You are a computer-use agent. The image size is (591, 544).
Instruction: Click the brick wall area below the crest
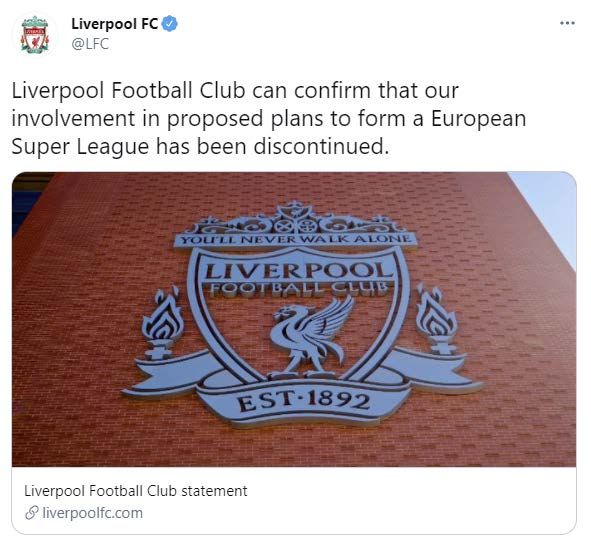click(294, 448)
